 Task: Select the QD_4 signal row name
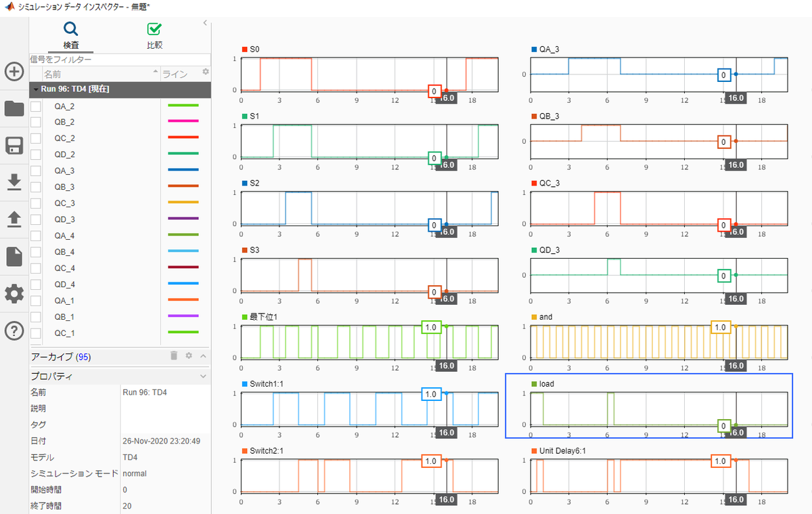(64, 284)
